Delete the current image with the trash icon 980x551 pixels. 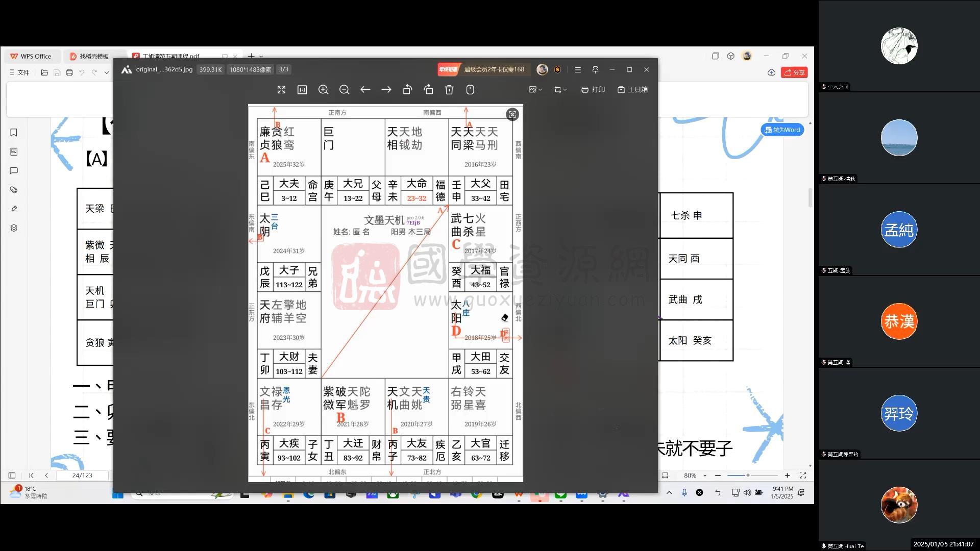click(x=449, y=89)
